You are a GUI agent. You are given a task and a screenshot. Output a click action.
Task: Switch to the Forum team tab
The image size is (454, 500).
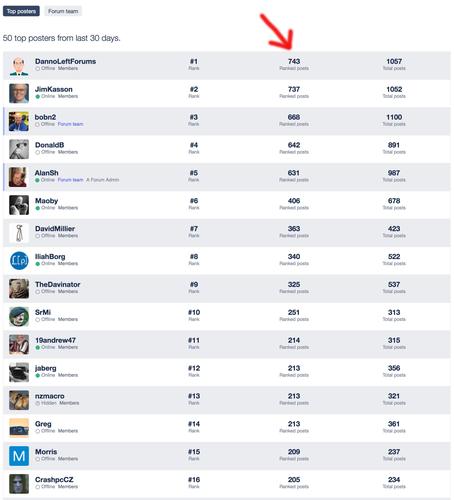coord(63,11)
